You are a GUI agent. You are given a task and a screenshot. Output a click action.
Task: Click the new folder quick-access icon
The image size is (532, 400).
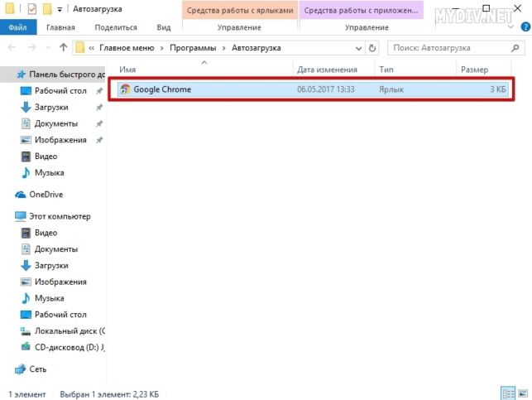click(x=47, y=9)
